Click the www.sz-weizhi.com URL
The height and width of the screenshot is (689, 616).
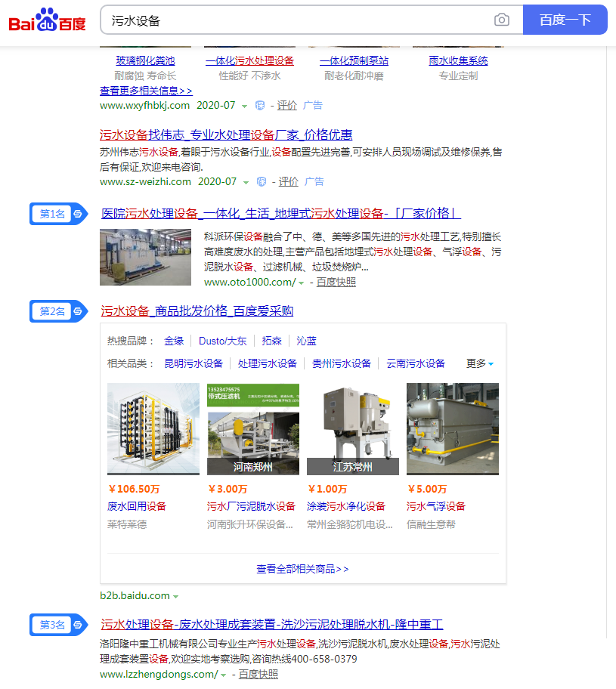146,182
